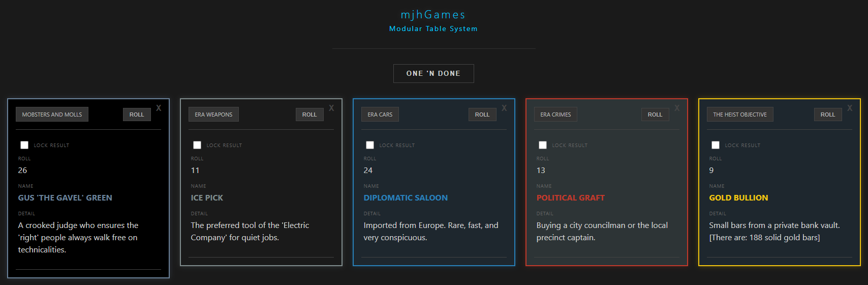Roll the Era Crimes table
The width and height of the screenshot is (868, 285).
[655, 115]
